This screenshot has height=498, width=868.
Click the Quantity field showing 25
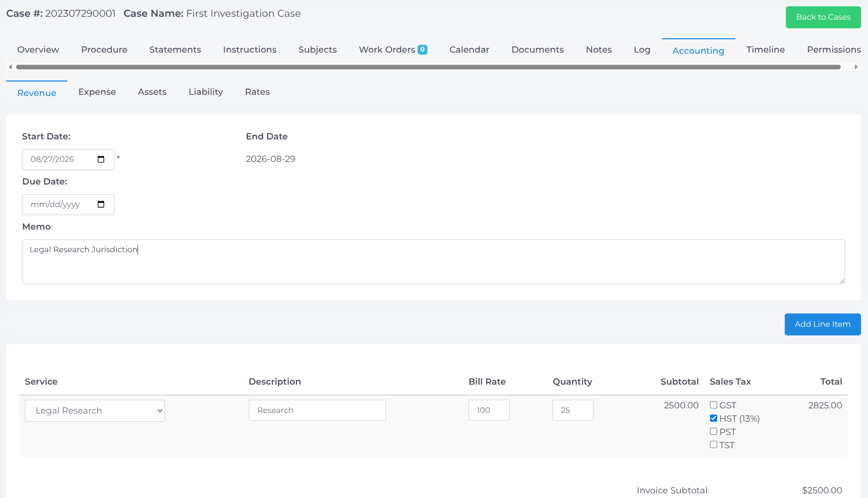coord(573,410)
